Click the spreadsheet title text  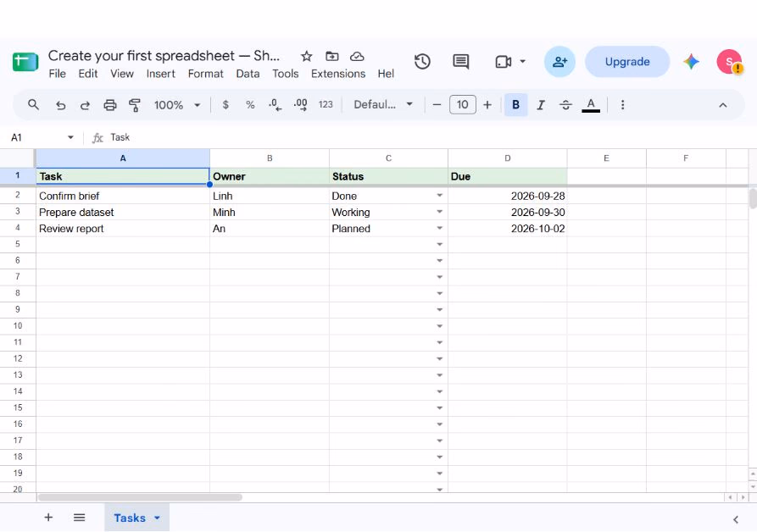pos(164,55)
